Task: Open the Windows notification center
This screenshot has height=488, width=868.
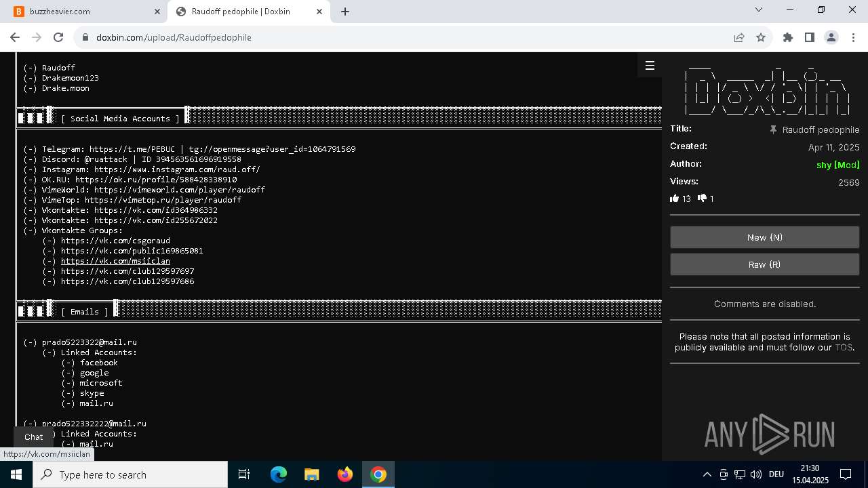Action: coord(846,474)
